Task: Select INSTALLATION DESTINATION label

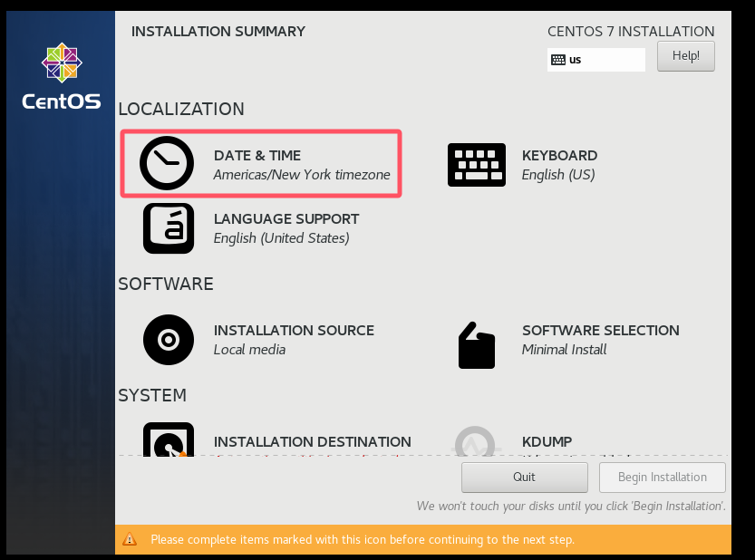Action: pos(313,441)
